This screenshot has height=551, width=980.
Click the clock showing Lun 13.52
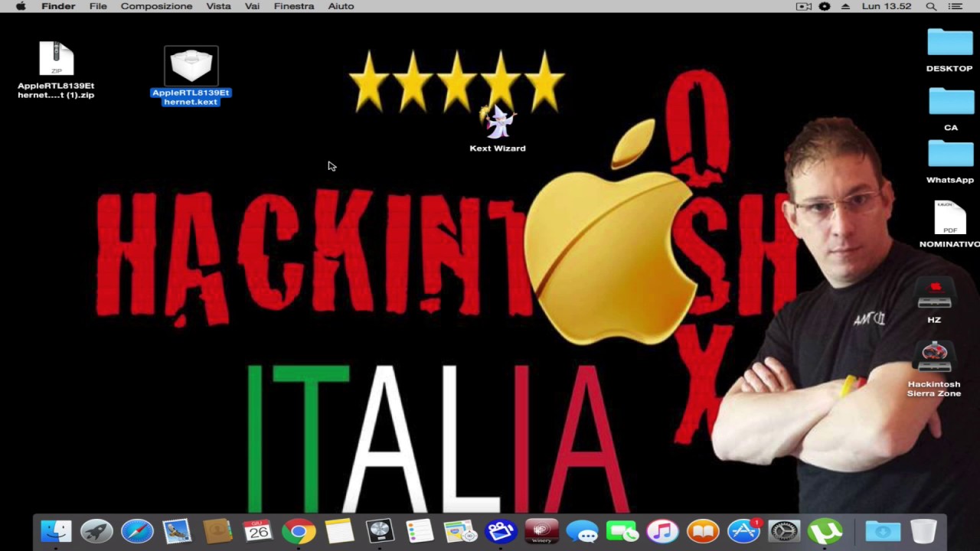click(887, 6)
